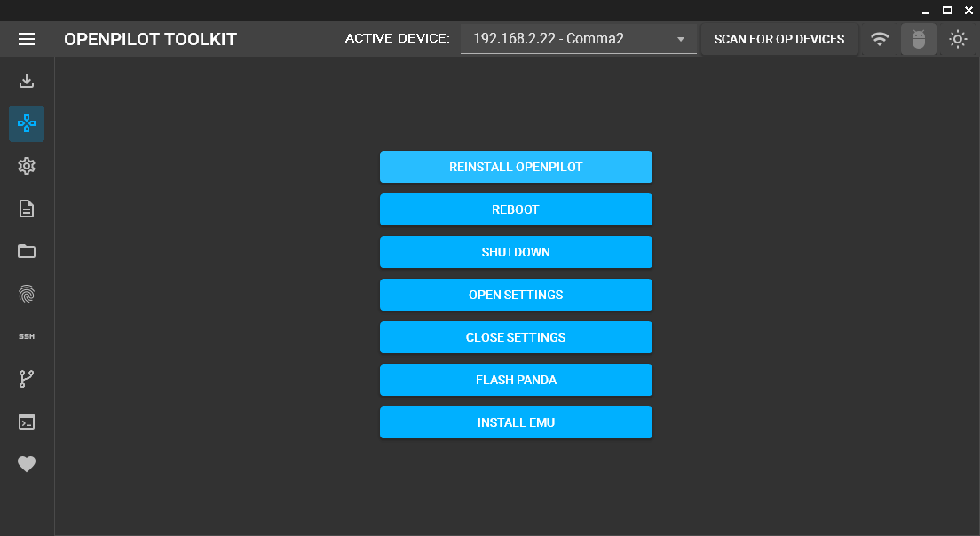
Task: Open the document logs page icon
Action: (x=27, y=209)
